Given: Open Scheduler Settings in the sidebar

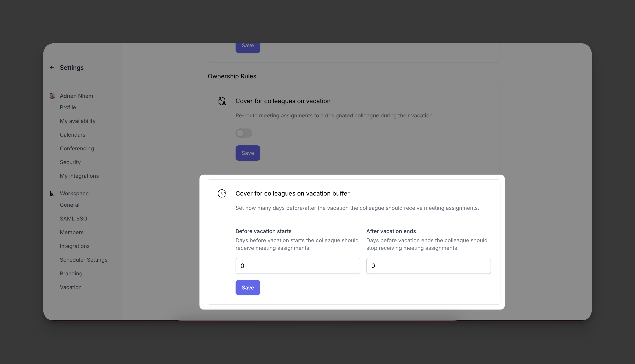Looking at the screenshot, I should pos(83,260).
